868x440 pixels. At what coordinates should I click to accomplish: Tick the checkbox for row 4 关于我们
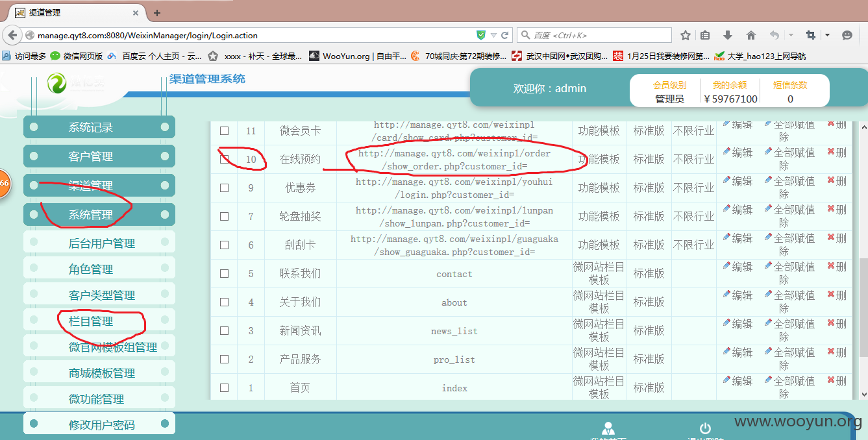[x=224, y=302]
